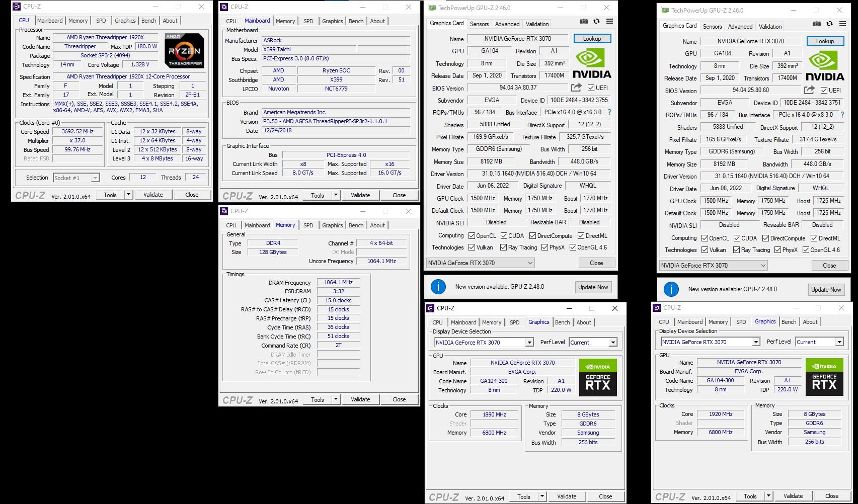Toggle CUDA checkbox in @ x16 3.0 GPU-Z

pos(504,235)
